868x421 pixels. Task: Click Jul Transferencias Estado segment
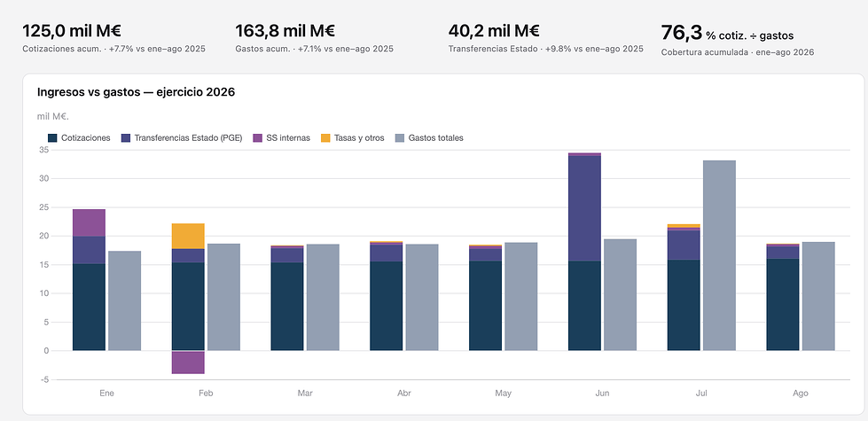[x=684, y=246]
